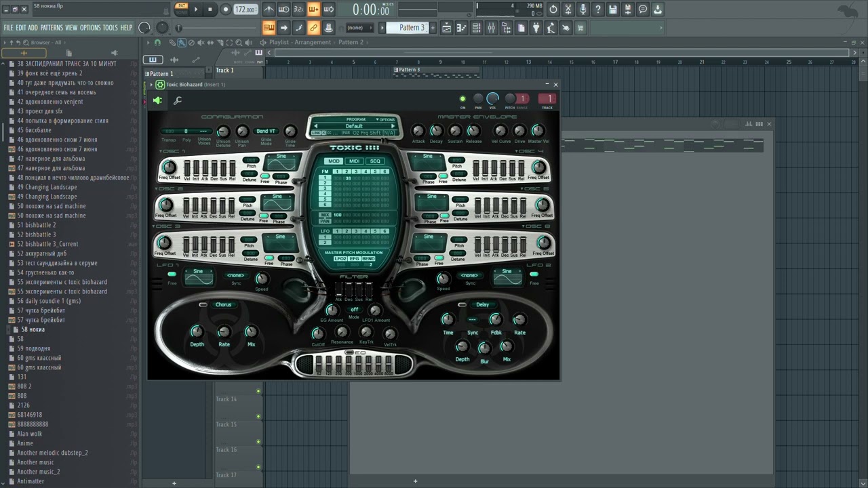Click the Playlist zoom magnifier tool
The height and width of the screenshot is (488, 868).
coord(239,43)
